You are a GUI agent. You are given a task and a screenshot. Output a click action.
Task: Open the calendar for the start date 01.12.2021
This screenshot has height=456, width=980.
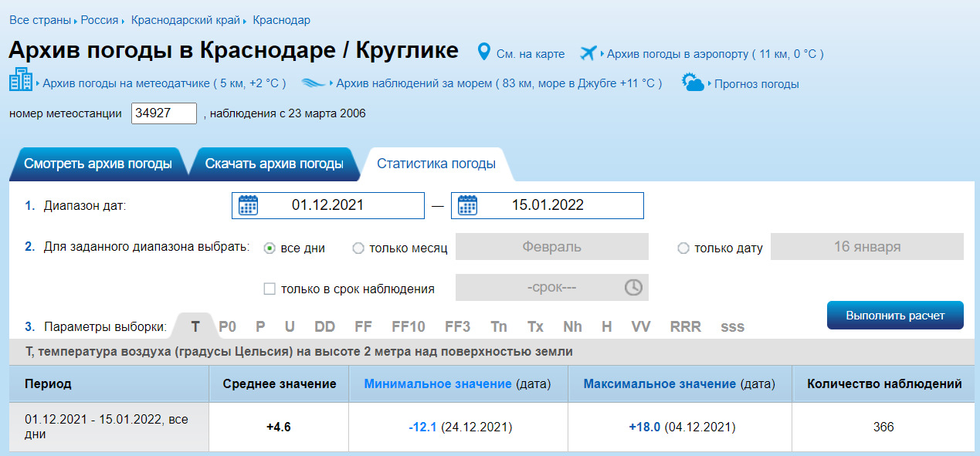(249, 205)
